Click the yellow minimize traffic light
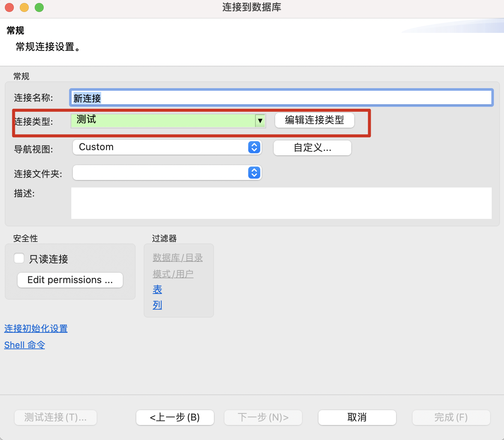The height and width of the screenshot is (440, 504). [x=24, y=7]
